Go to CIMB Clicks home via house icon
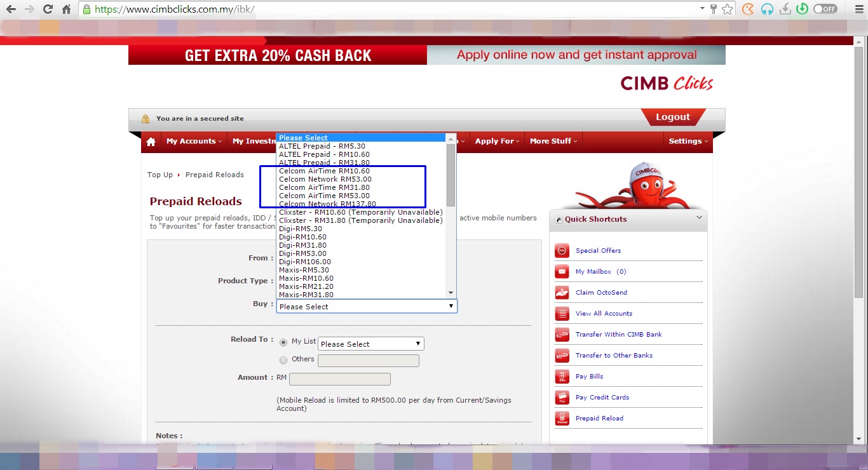The width and height of the screenshot is (868, 470). click(151, 142)
